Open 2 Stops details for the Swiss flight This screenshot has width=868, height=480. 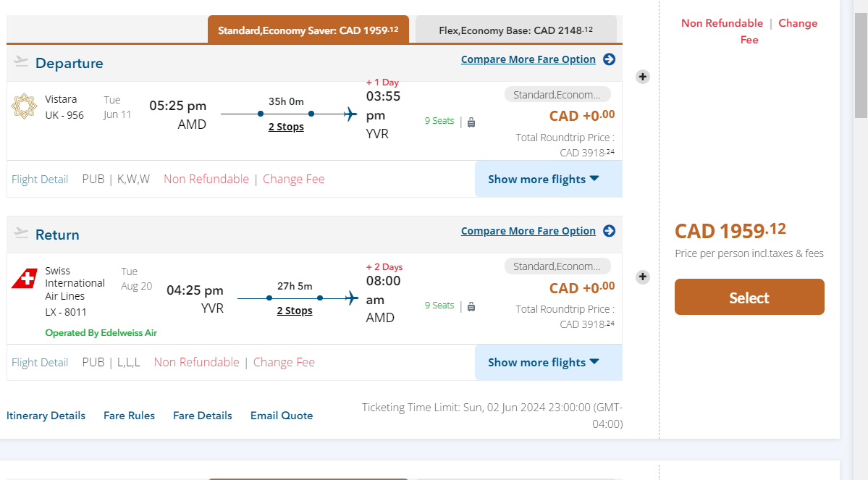295,311
